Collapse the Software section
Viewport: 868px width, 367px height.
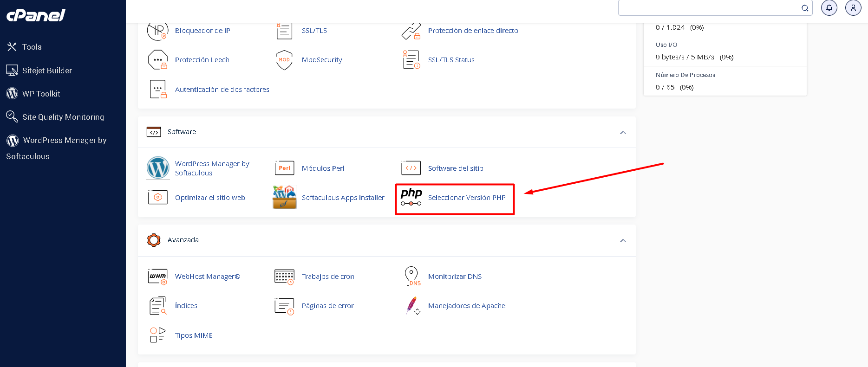pos(623,132)
